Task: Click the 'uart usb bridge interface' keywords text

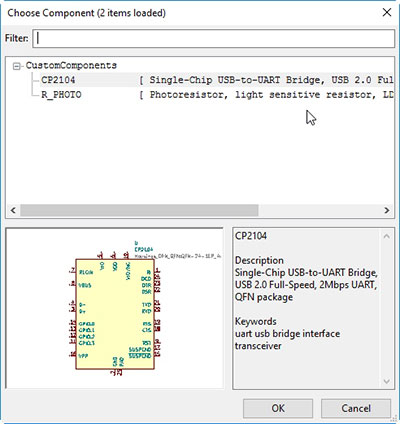Action: coord(287,334)
